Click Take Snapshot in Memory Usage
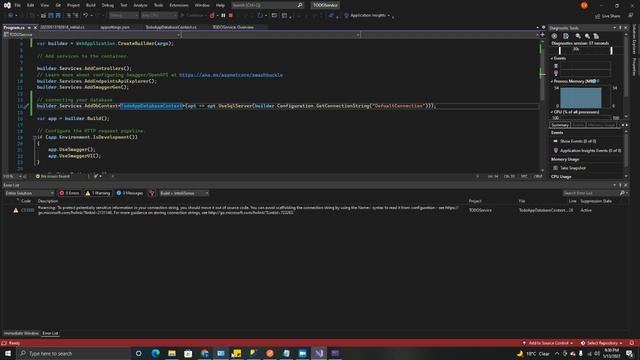Screen dimensions: 640x360 573,168
